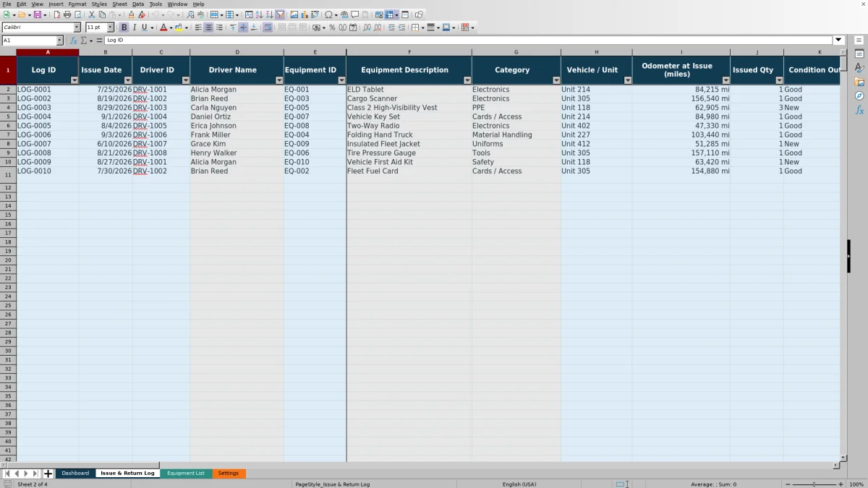
Task: Click column F header
Action: click(x=409, y=52)
